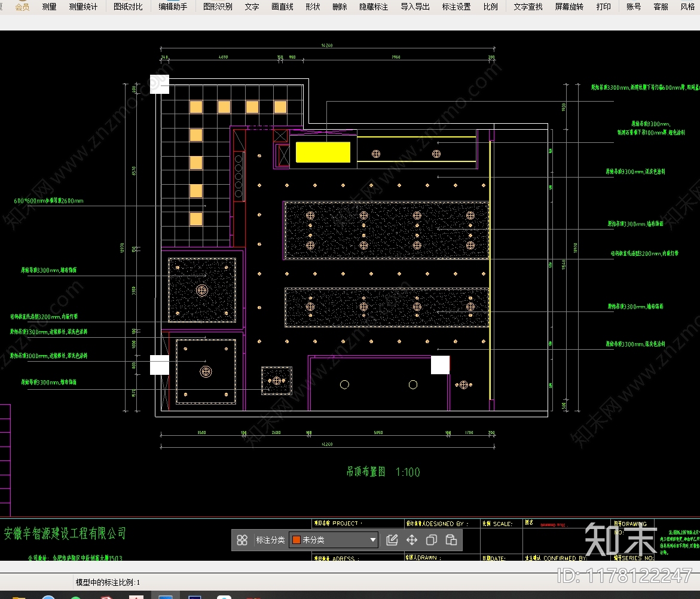Select the 画直线 draw line tool
This screenshot has height=599, width=700.
coord(283,7)
